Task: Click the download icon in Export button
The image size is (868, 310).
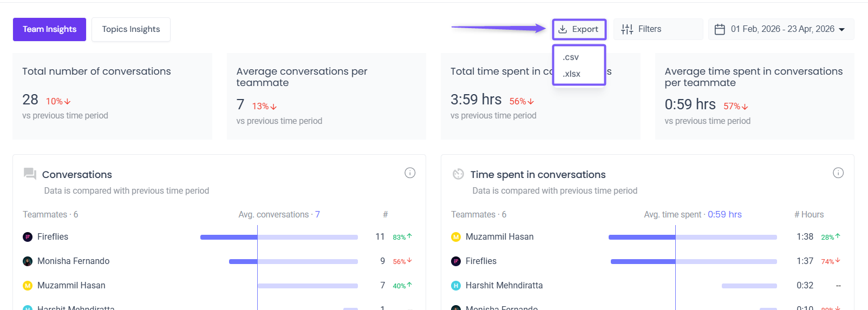Action: (563, 29)
